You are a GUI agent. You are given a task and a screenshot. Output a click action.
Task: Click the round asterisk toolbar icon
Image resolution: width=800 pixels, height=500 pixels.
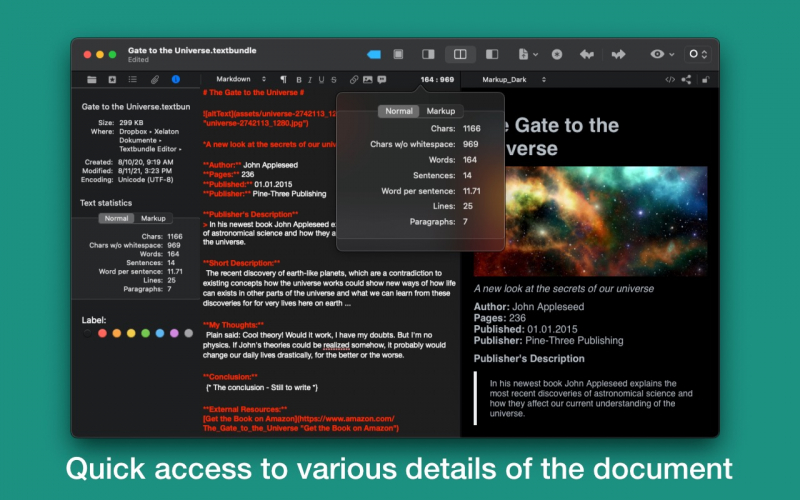[x=557, y=54]
